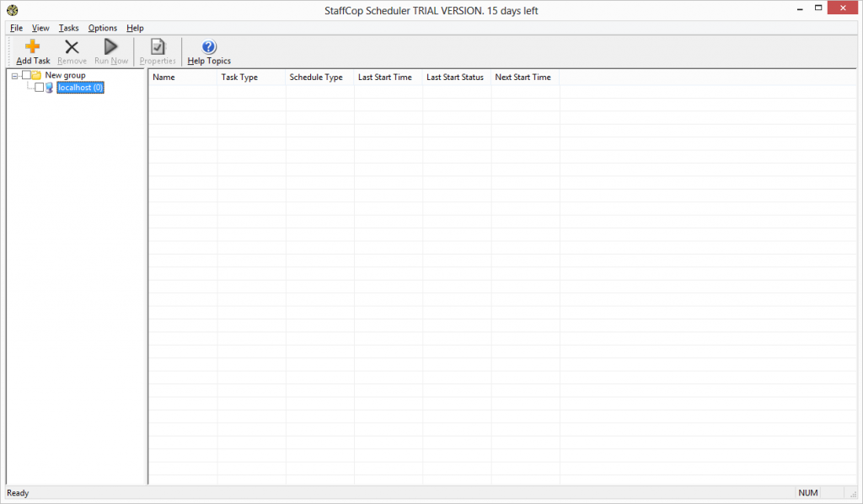The width and height of the screenshot is (863, 504).
Task: Select the localhost (0) tree item
Action: [x=80, y=88]
